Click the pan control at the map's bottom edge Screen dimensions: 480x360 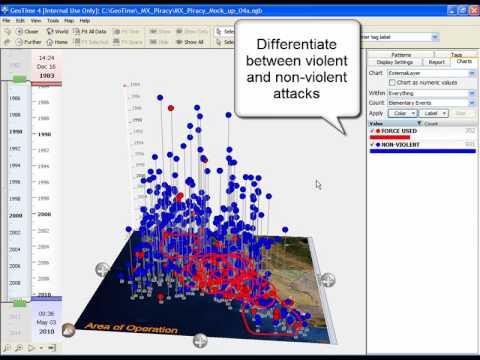point(200,340)
